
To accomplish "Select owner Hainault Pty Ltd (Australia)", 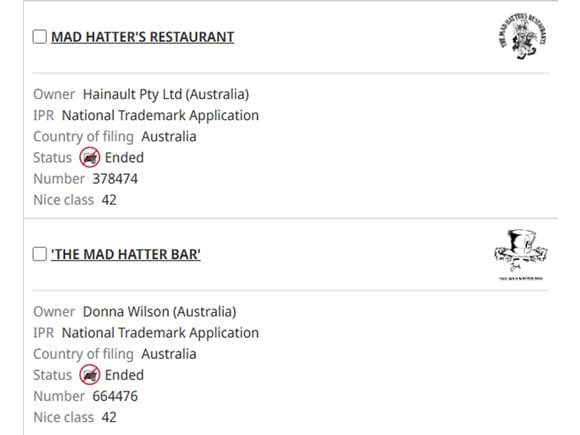I will 166,94.
